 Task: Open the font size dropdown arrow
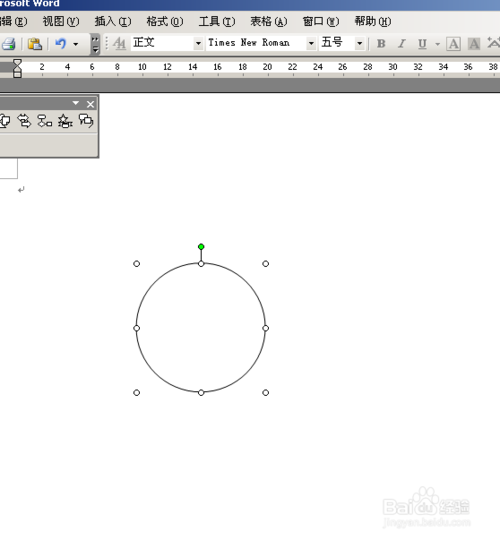[x=360, y=43]
